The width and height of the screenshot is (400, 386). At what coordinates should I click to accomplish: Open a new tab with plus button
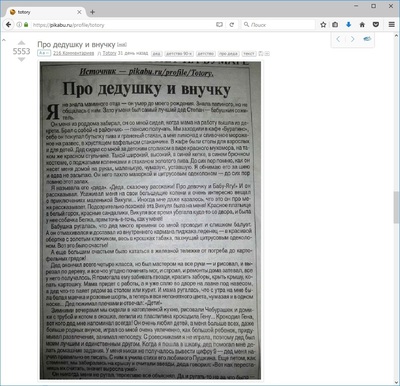(x=92, y=12)
